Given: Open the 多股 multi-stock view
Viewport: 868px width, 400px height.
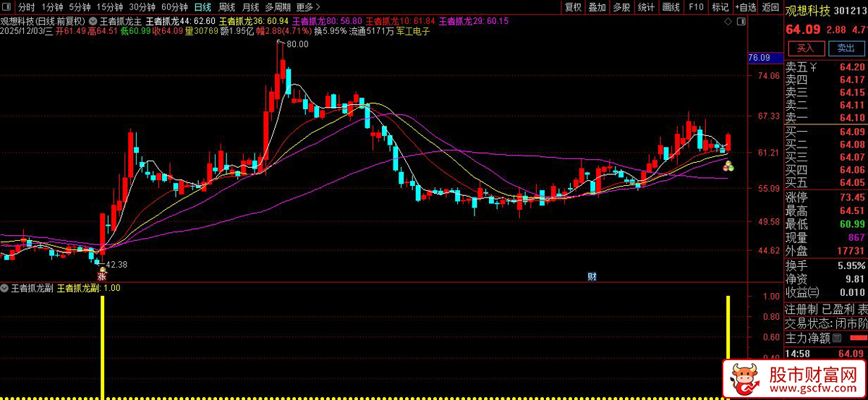Looking at the screenshot, I should point(621,7).
